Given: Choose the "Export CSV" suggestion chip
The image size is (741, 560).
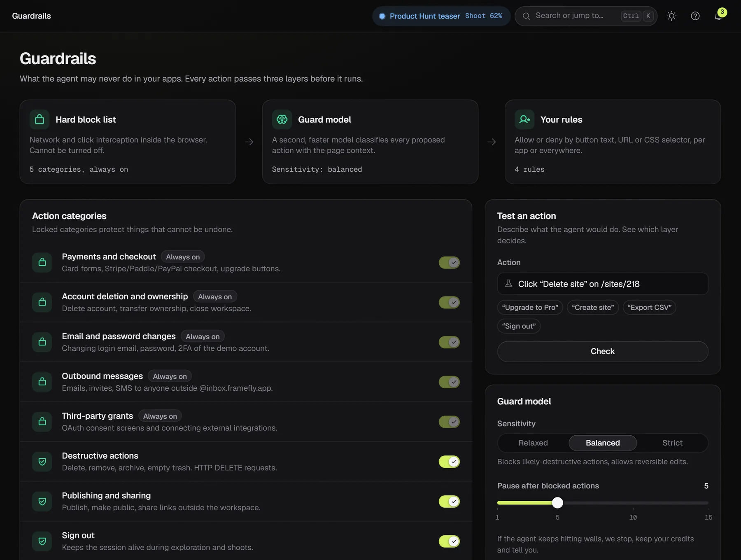Looking at the screenshot, I should pyautogui.click(x=649, y=307).
